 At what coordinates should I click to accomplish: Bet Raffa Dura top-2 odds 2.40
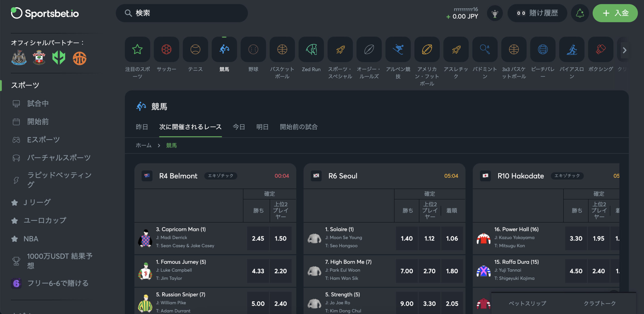tap(599, 271)
